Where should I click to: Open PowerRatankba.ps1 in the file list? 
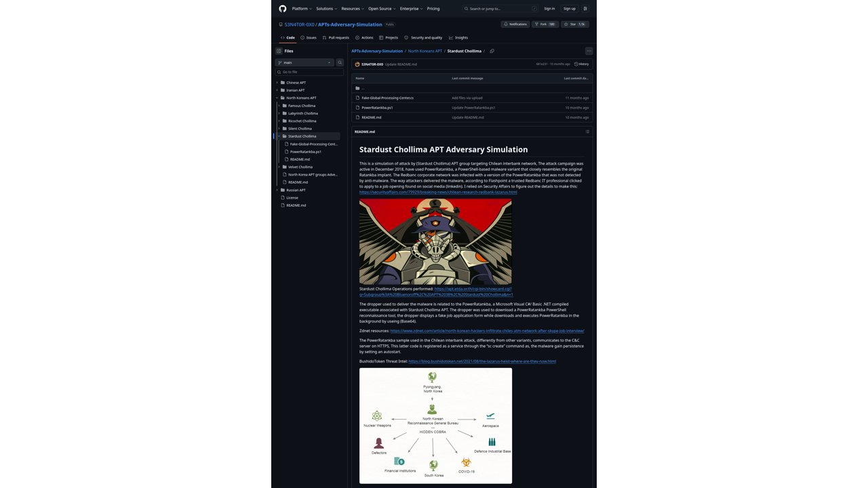(x=377, y=107)
